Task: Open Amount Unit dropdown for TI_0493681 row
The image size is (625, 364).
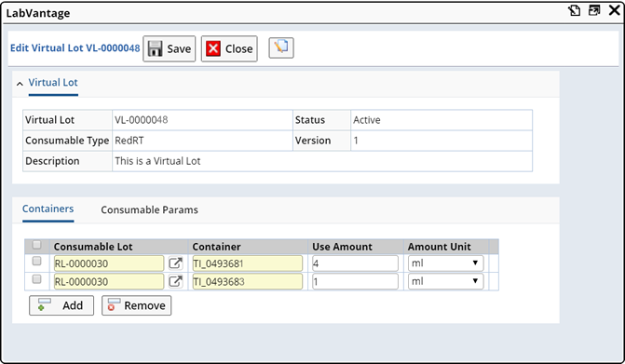Action: click(445, 263)
